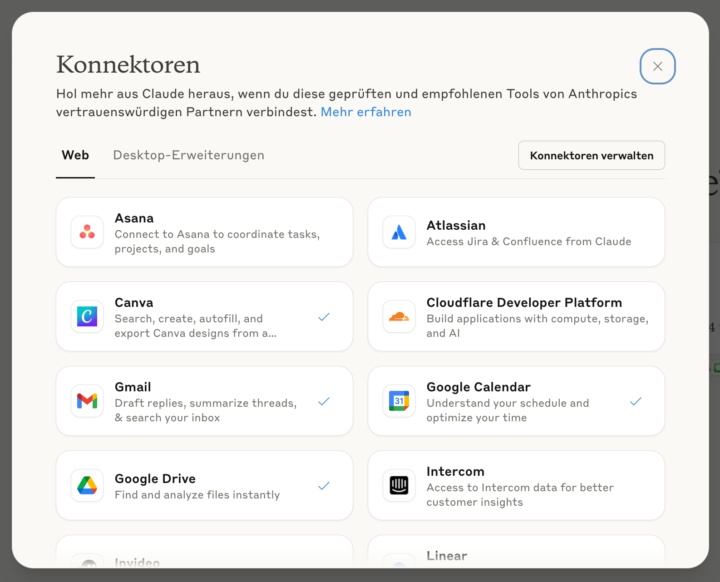The width and height of the screenshot is (720, 582).
Task: Open the partially visible Linear connector card
Action: pos(516,551)
